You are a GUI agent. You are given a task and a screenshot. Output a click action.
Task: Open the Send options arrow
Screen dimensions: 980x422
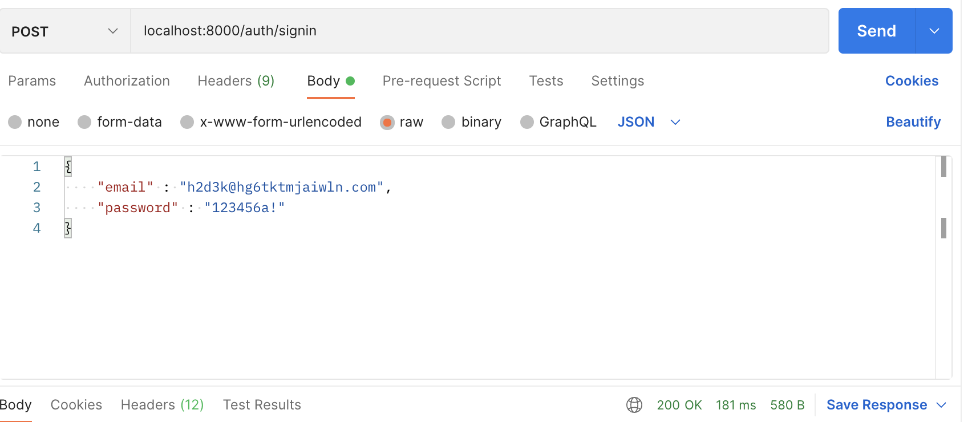coord(934,31)
